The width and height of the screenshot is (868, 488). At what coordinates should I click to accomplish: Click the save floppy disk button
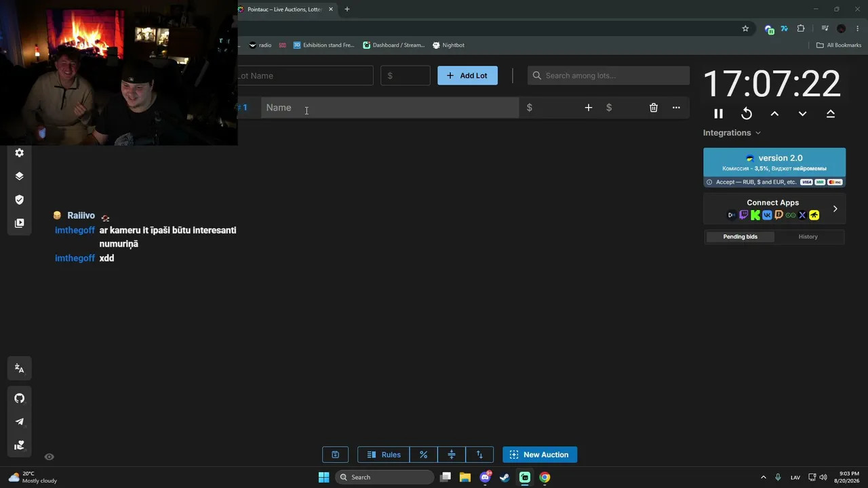tap(335, 455)
